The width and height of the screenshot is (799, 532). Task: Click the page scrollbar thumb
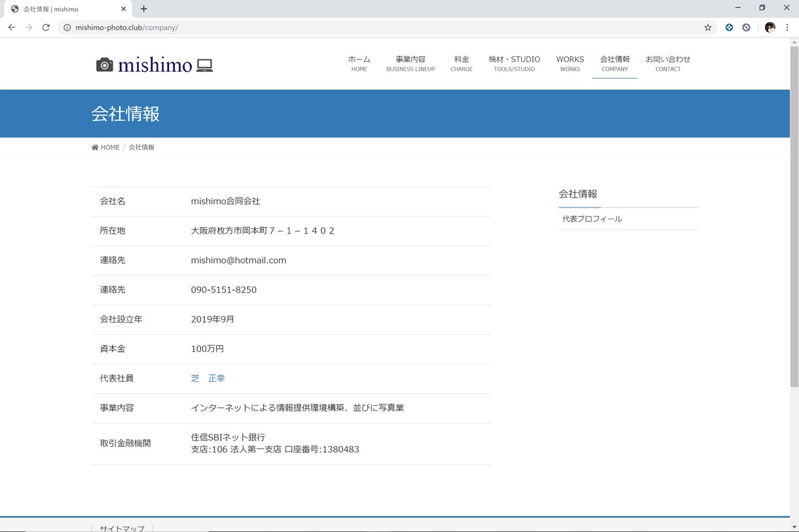794,216
